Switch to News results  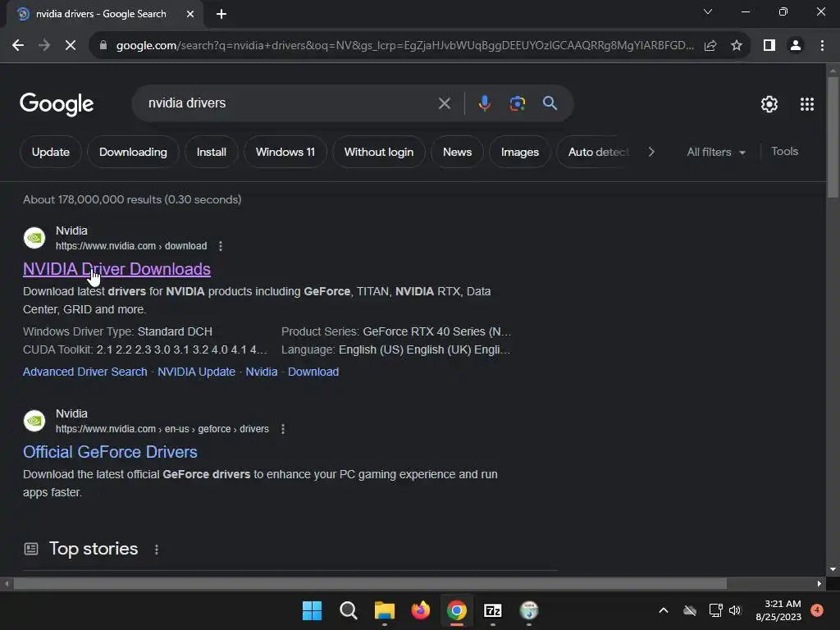[457, 152]
